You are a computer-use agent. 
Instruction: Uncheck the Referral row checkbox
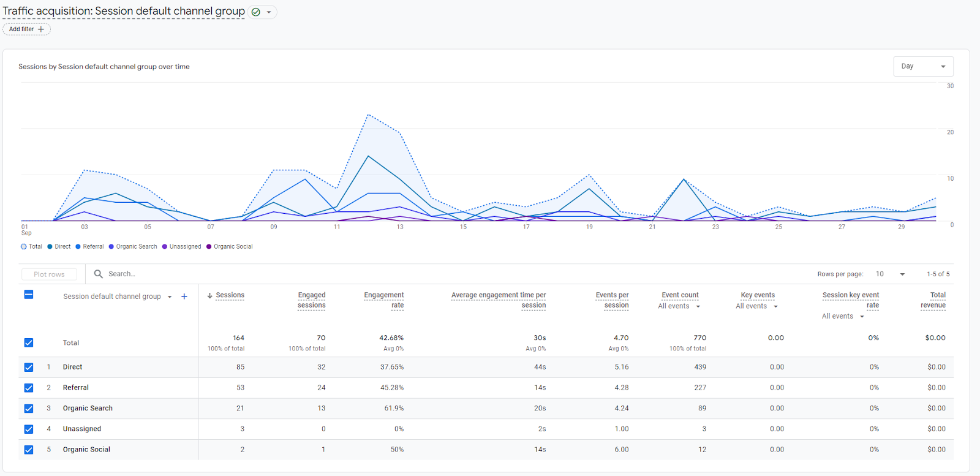click(29, 388)
